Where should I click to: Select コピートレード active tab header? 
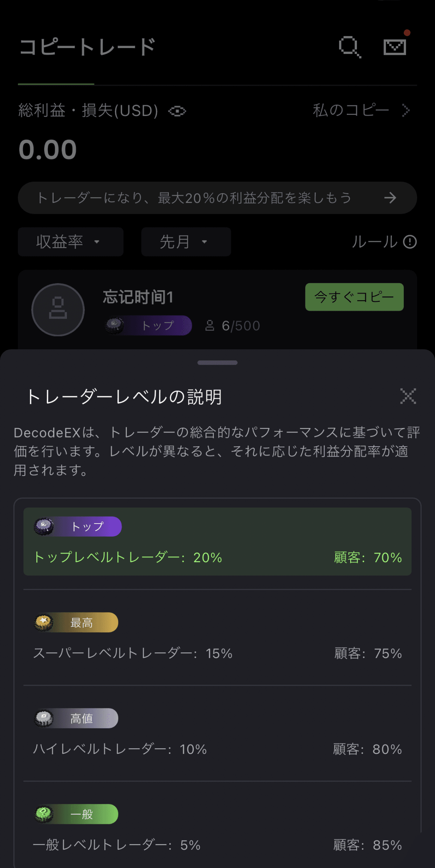(x=87, y=47)
